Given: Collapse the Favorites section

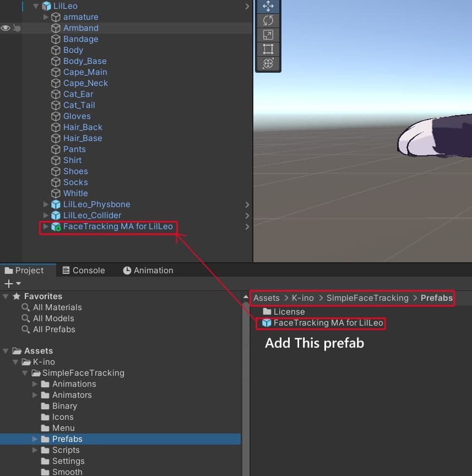Looking at the screenshot, I should 6,296.
